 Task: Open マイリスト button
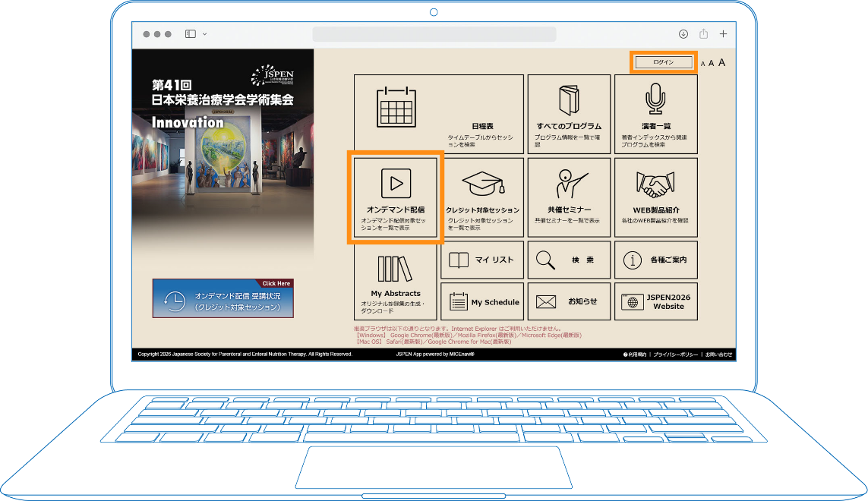pyautogui.click(x=482, y=260)
